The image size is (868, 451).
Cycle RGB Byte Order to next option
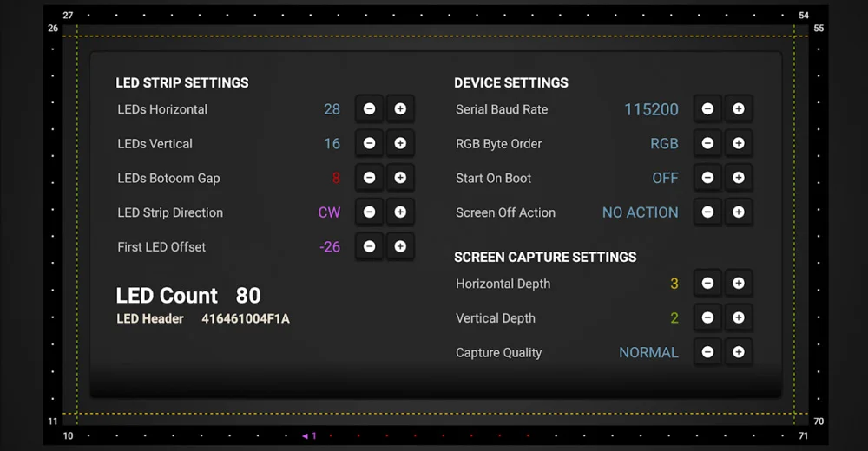pos(739,143)
